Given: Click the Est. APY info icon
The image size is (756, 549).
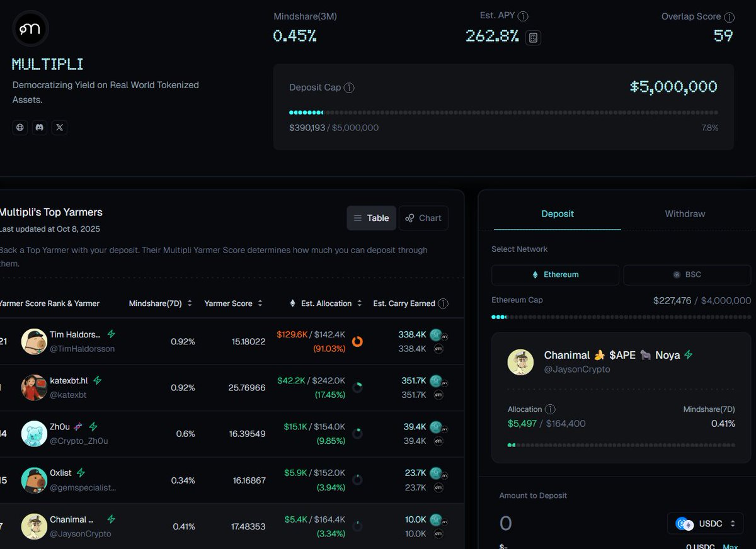Looking at the screenshot, I should coord(523,16).
